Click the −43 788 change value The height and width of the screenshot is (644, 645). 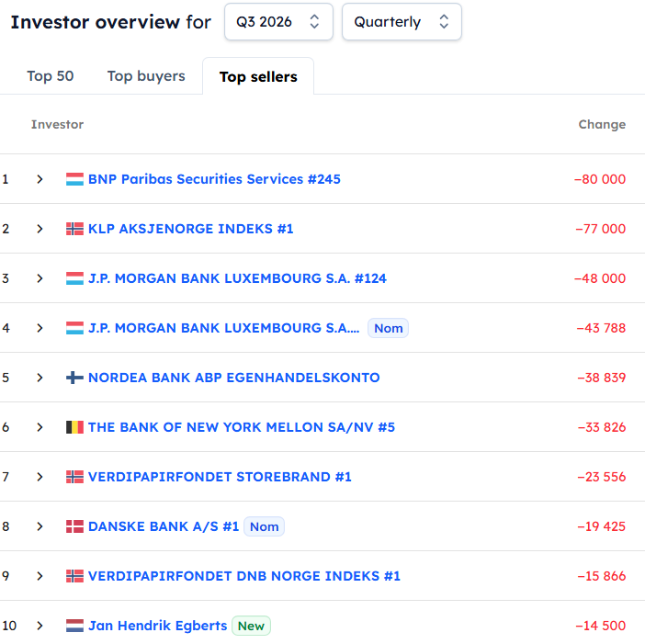601,328
